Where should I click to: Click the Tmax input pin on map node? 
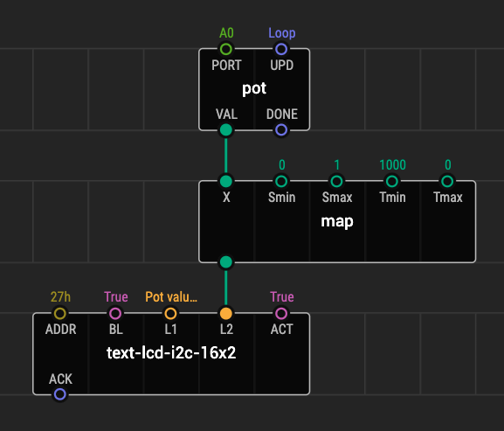(447, 181)
